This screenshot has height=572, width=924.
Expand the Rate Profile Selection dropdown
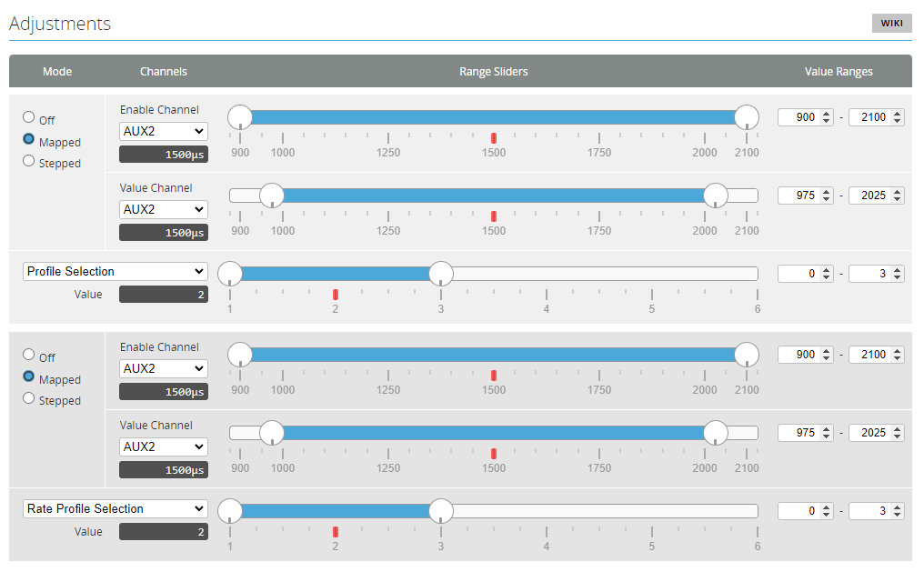115,508
